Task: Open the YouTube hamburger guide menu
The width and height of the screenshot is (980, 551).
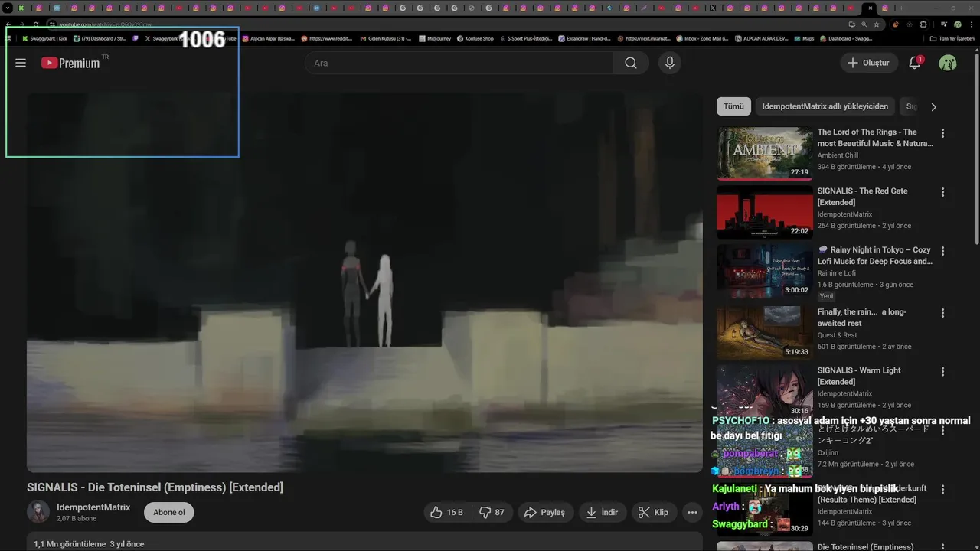Action: [21, 63]
